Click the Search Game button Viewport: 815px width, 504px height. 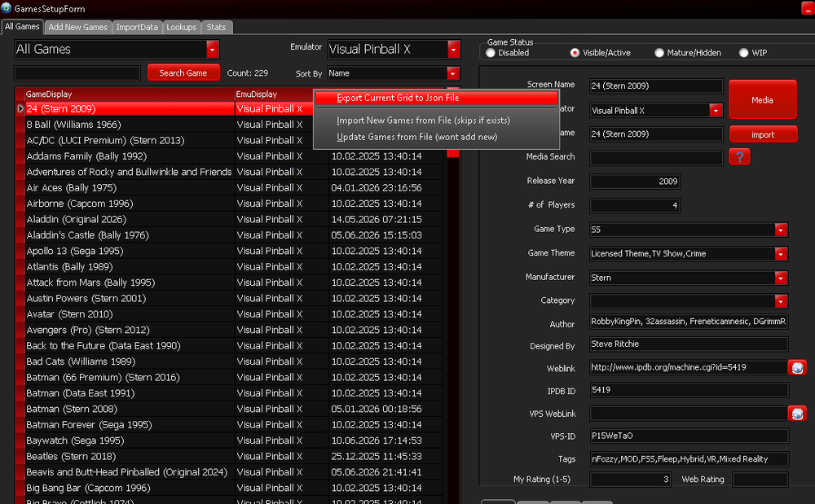coord(183,72)
